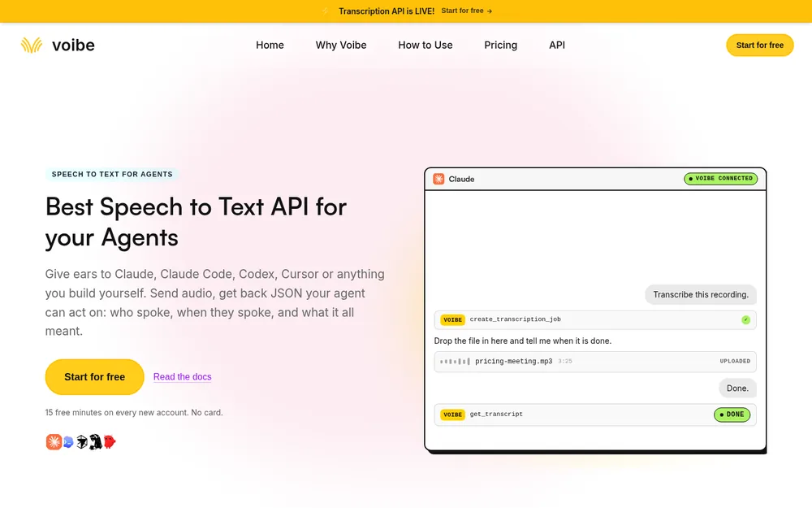Click the Drop the file in here message
This screenshot has width=812, height=508.
pos(522,341)
